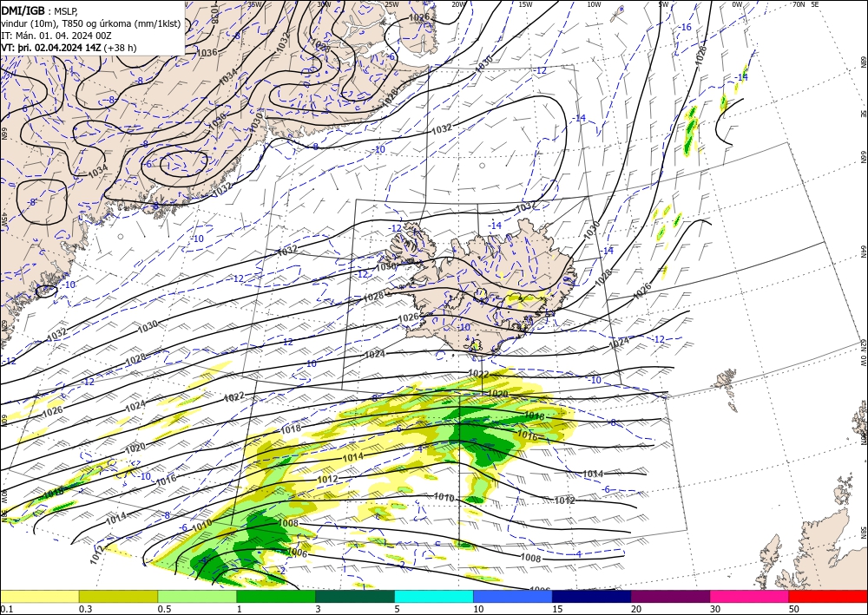Click the '20W' longitude label
Screen dimensions: 868x615
click(x=458, y=4)
